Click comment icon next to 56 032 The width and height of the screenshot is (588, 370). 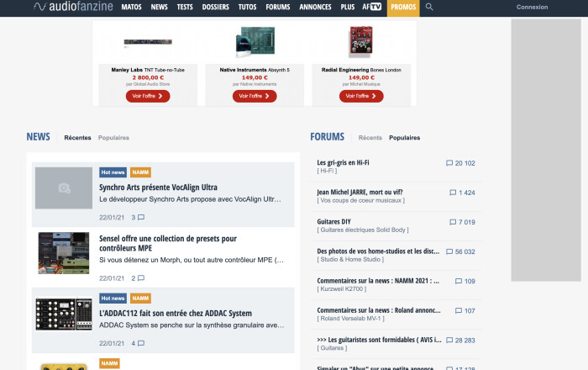click(x=449, y=251)
